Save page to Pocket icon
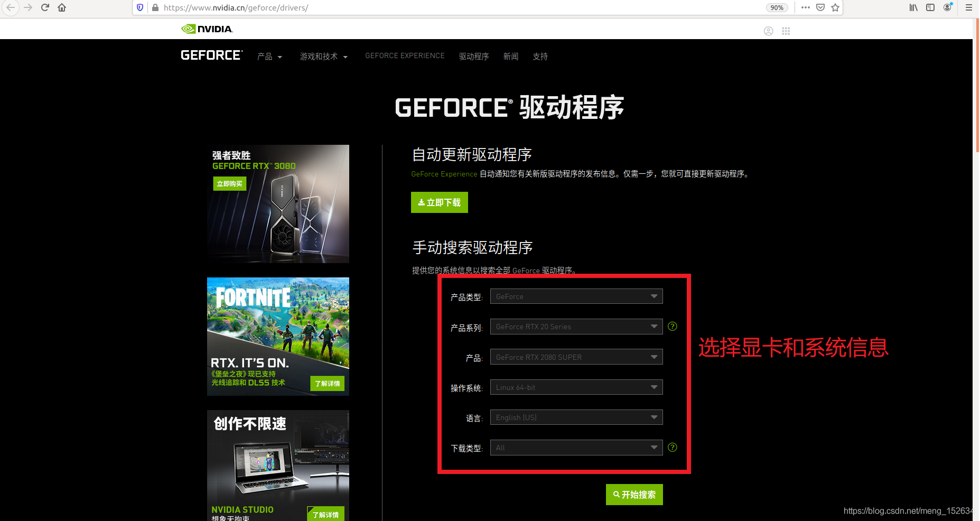 [820, 7]
